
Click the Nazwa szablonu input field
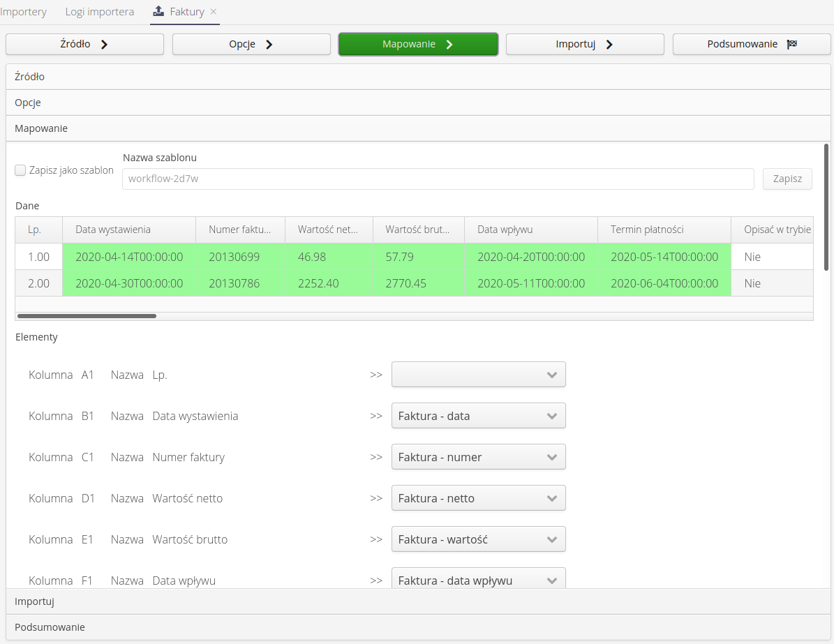(438, 179)
